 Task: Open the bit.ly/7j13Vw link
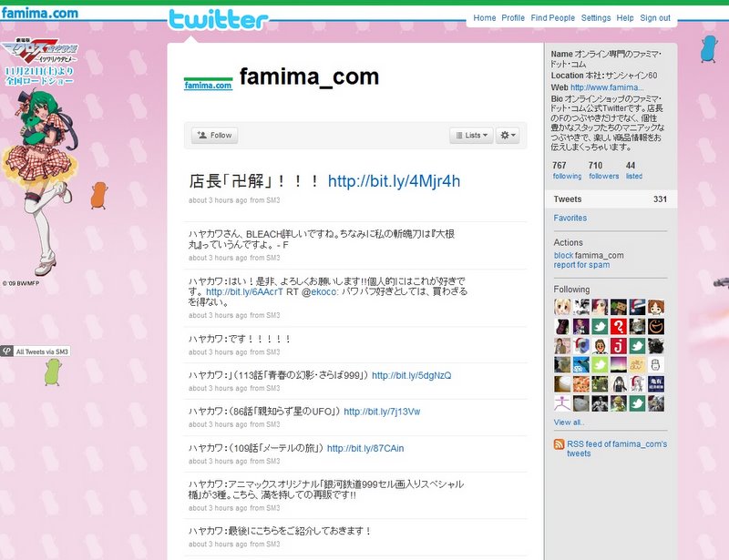tap(382, 412)
